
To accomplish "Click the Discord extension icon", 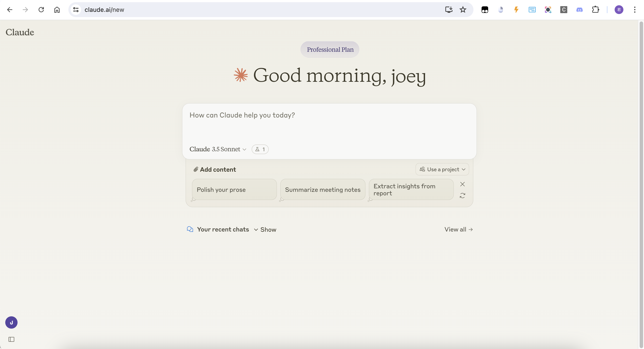I will pos(579,10).
